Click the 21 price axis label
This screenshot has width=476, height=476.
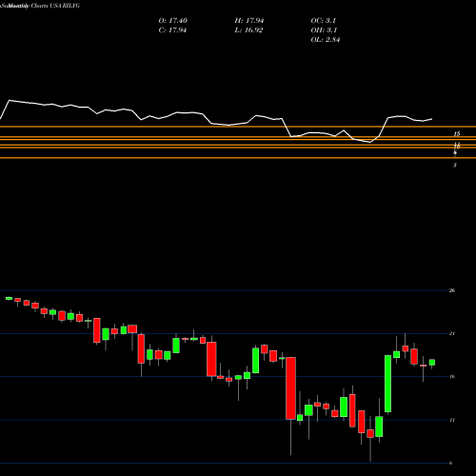452,333
